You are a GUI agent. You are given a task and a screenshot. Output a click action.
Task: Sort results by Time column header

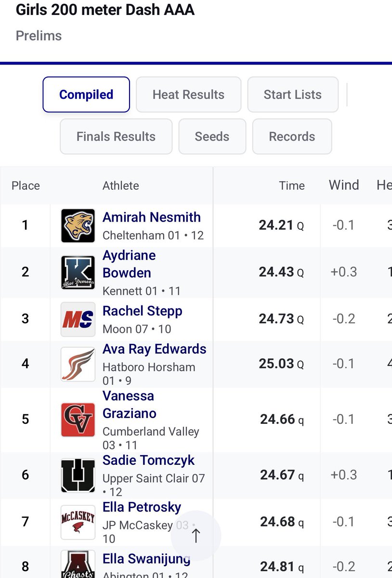(292, 185)
